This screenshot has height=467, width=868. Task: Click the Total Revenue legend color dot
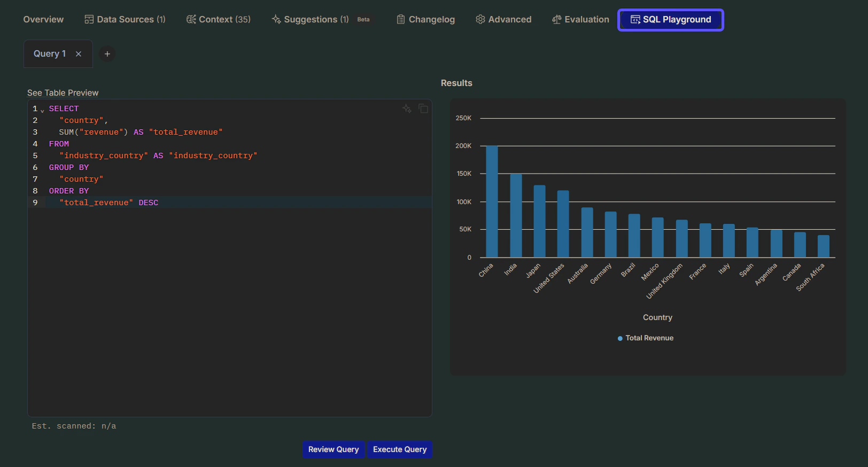620,338
